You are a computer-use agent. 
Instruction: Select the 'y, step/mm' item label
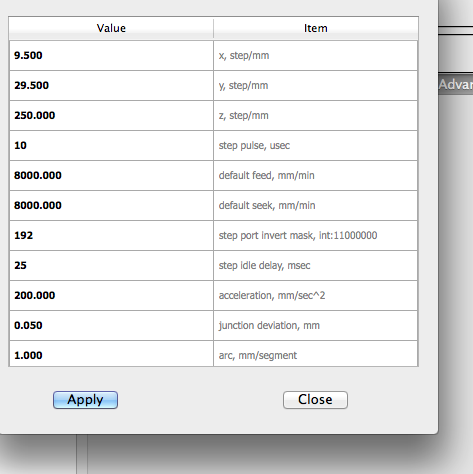(x=243, y=86)
